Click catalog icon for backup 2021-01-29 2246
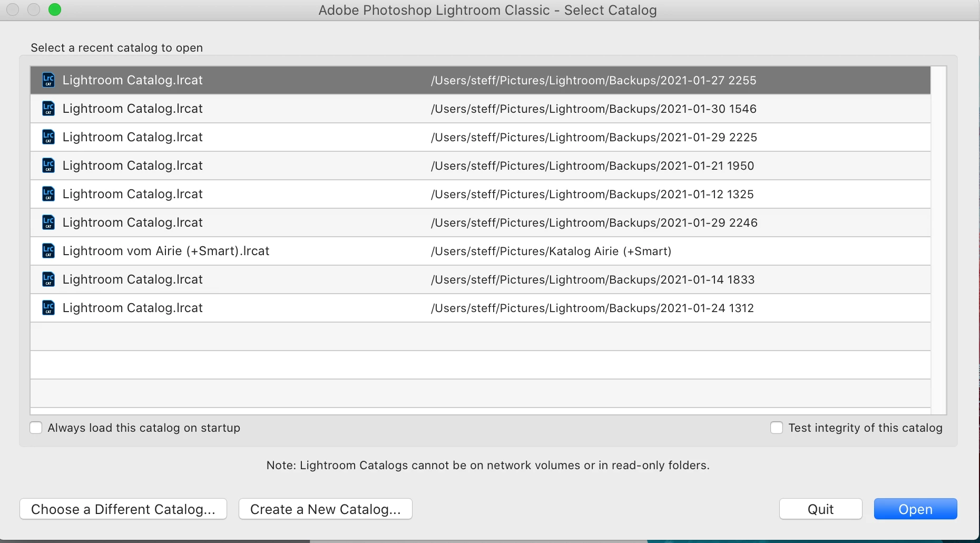The image size is (980, 543). (x=48, y=222)
